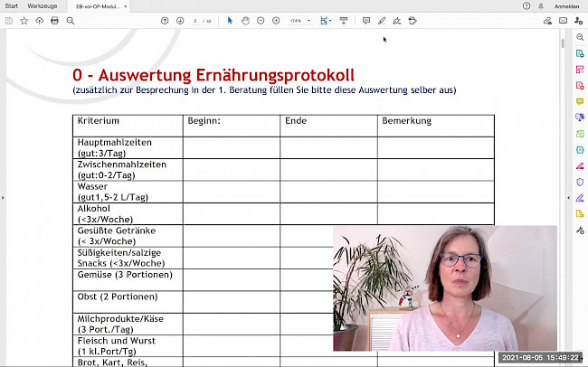Open fill and sign at toolbar right
Viewport: 588px width, 367px height.
[547, 21]
